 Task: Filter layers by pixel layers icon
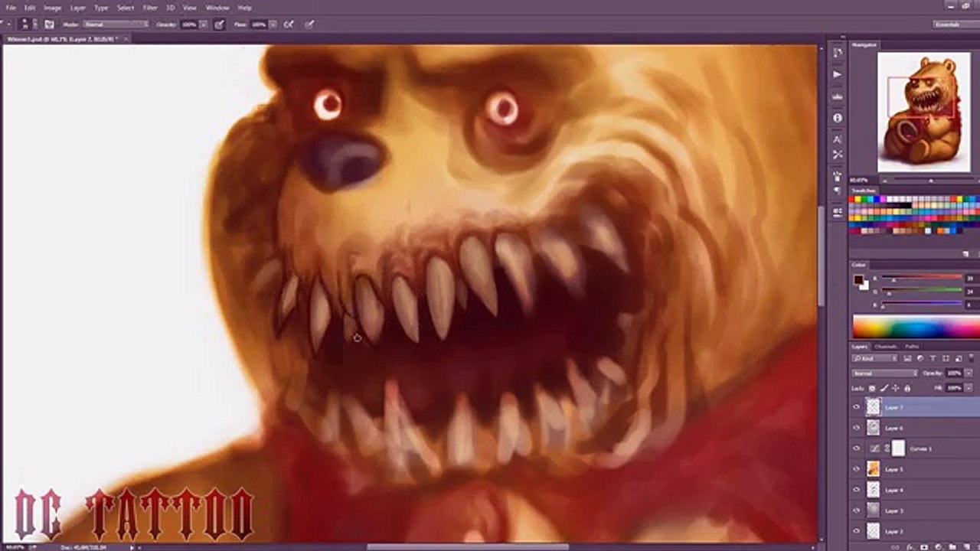(907, 358)
